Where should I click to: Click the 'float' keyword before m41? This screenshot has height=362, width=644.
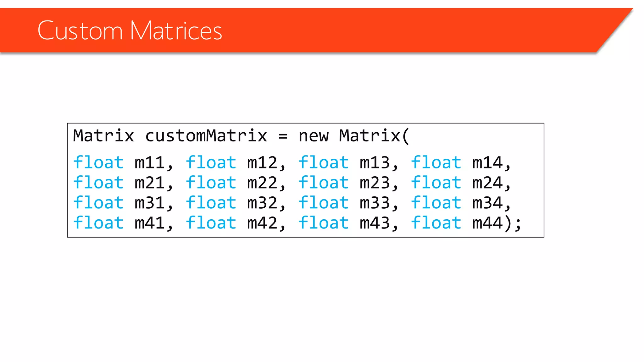pos(98,223)
